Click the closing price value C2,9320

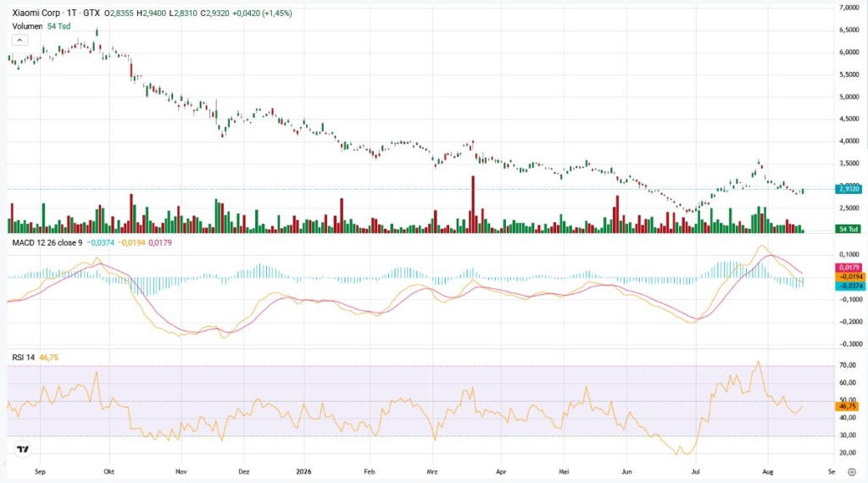tap(214, 13)
